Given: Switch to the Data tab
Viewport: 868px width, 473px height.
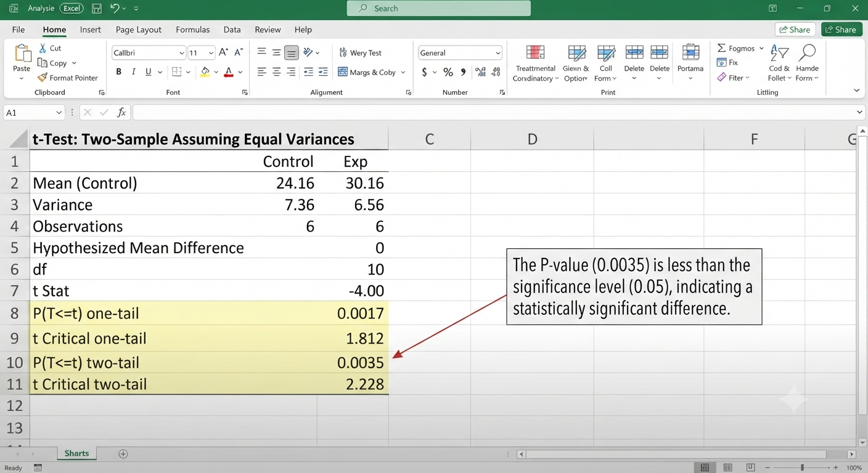Looking at the screenshot, I should tap(232, 30).
